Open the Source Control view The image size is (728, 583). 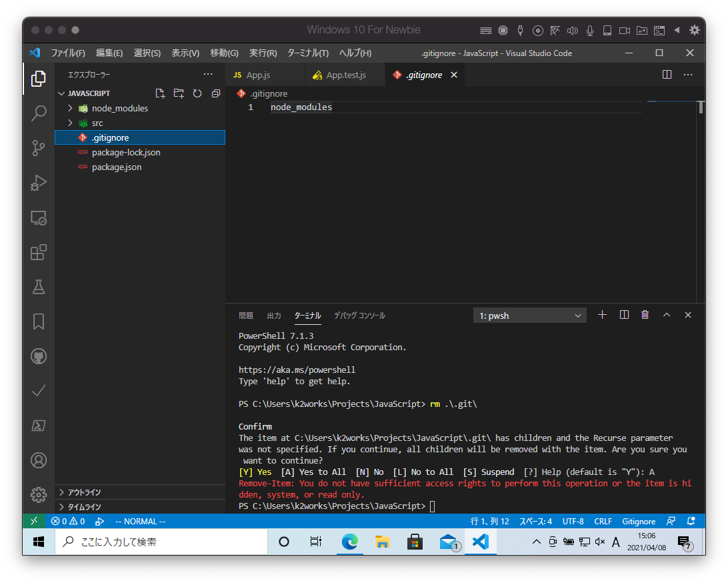tap(39, 148)
